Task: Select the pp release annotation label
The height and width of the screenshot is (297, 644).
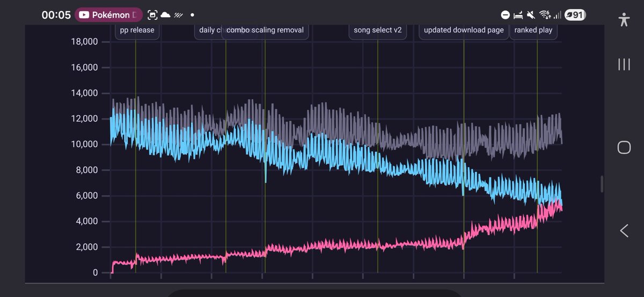Action: (137, 31)
